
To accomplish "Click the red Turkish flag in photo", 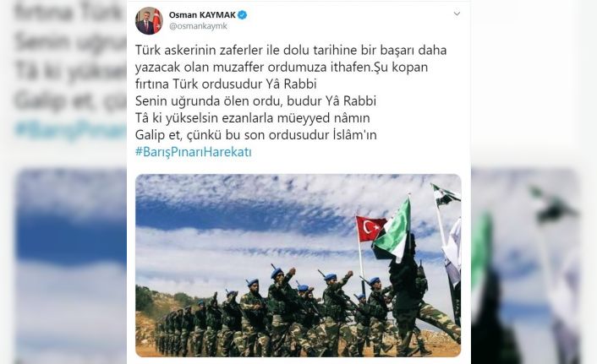I will pos(370,228).
